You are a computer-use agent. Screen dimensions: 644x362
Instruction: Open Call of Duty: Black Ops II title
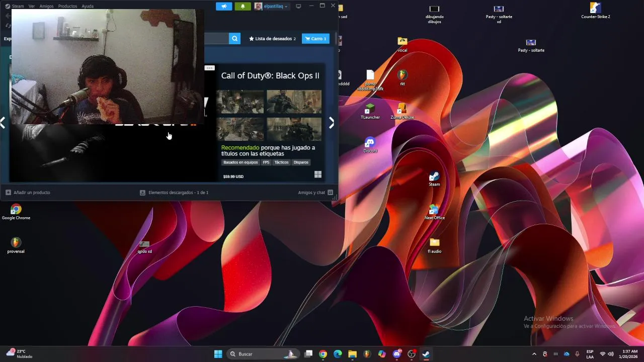pyautogui.click(x=270, y=75)
